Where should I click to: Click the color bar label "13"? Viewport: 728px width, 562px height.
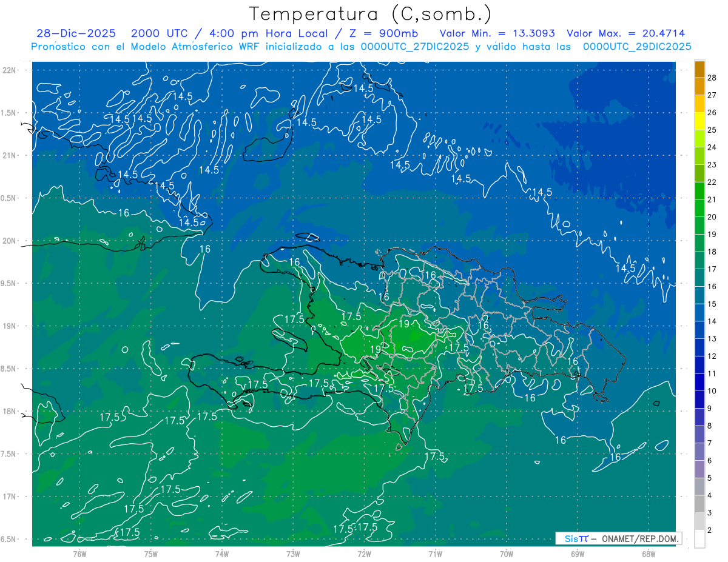pyautogui.click(x=712, y=338)
